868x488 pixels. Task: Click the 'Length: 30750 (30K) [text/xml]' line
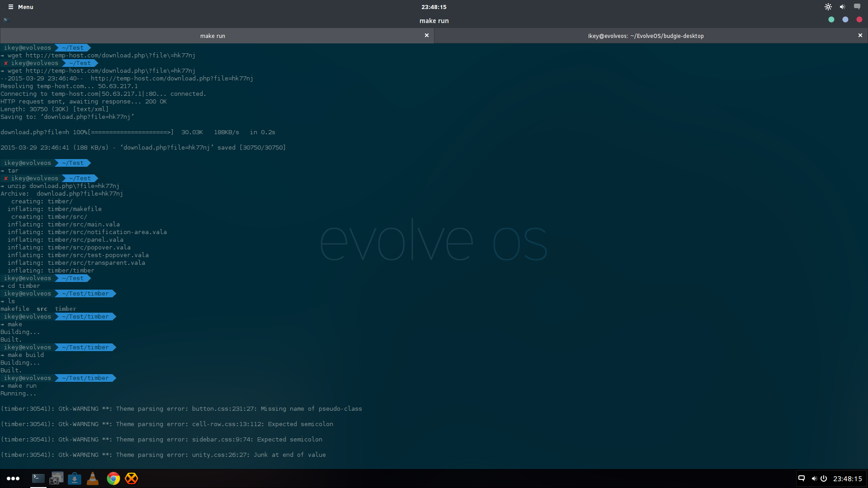[55, 109]
